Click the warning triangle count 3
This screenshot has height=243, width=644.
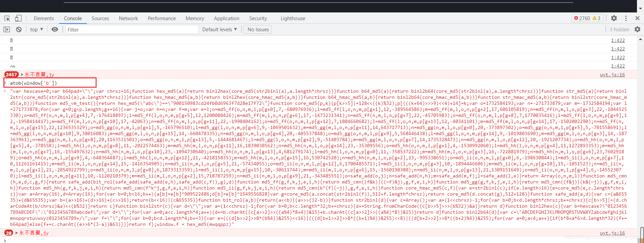597,18
